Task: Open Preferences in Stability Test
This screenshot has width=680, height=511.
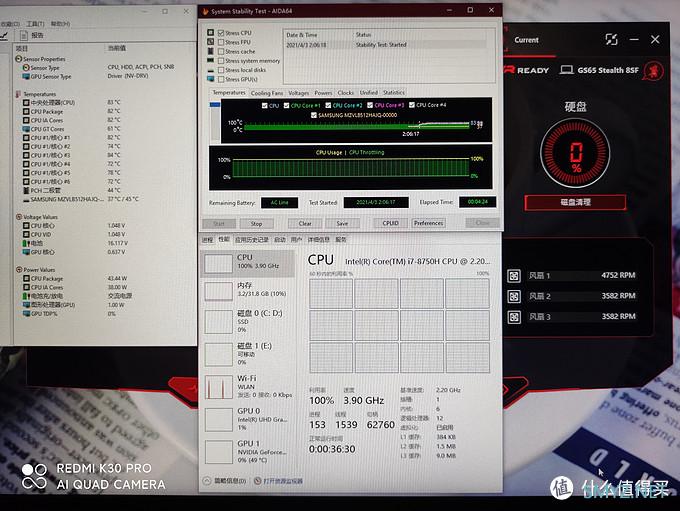Action: coord(428,223)
